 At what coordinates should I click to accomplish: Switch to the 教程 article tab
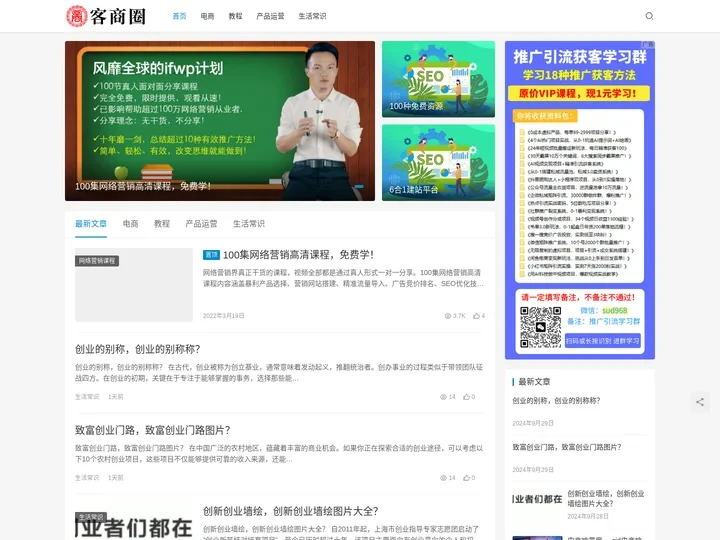(162, 224)
